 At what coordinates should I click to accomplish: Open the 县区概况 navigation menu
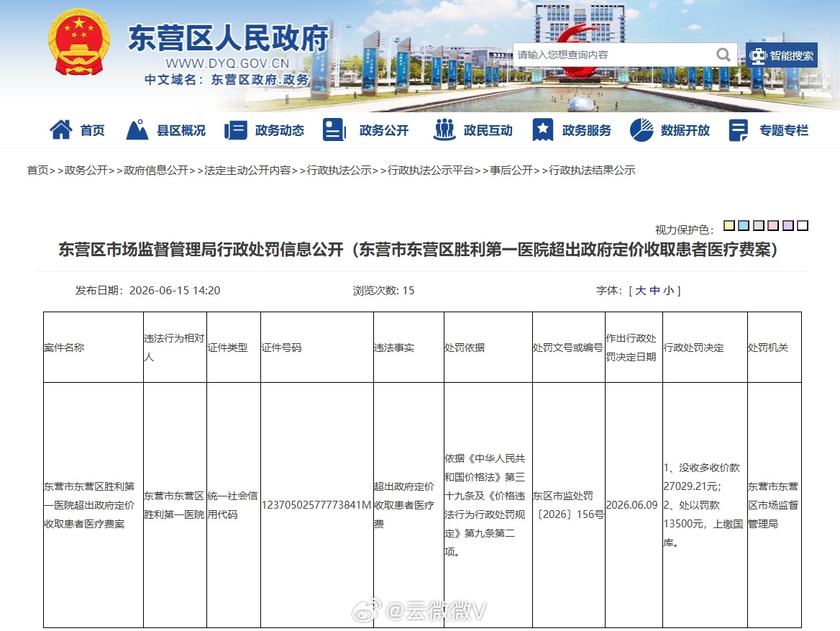click(x=181, y=130)
